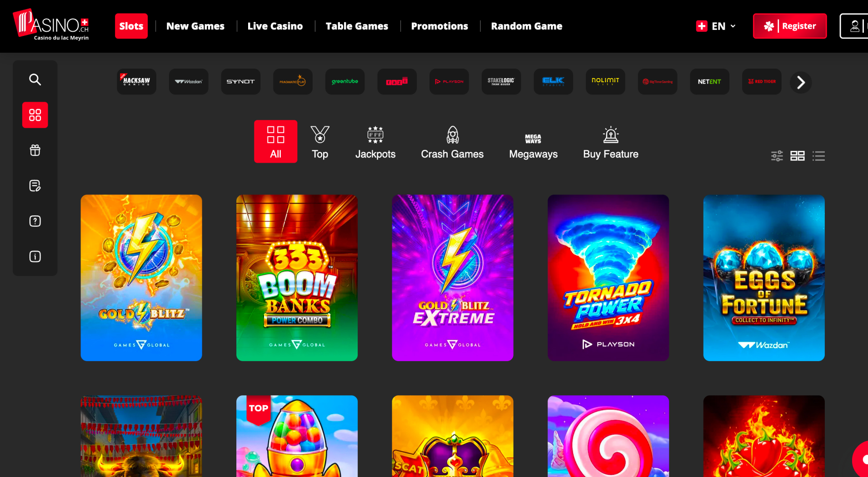Open Live Casino section

[x=275, y=26]
